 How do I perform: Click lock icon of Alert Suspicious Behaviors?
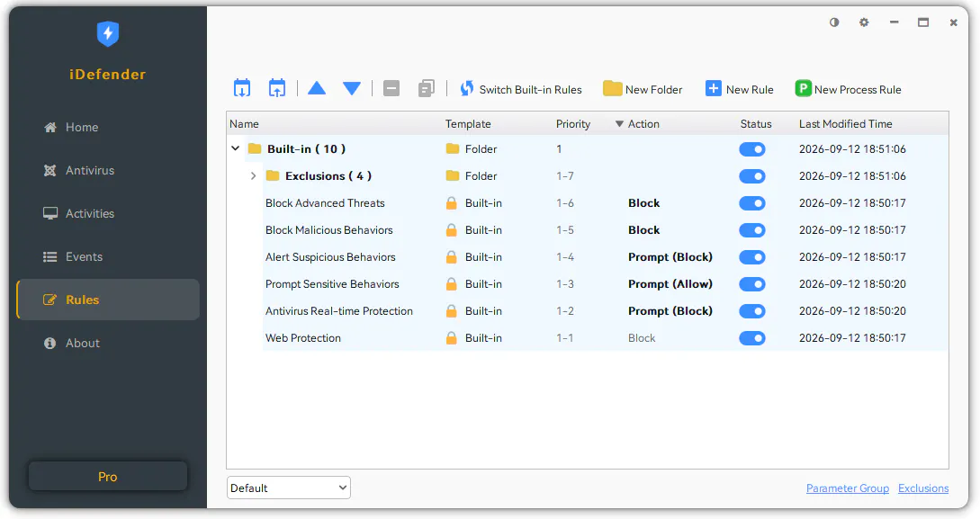pos(451,256)
